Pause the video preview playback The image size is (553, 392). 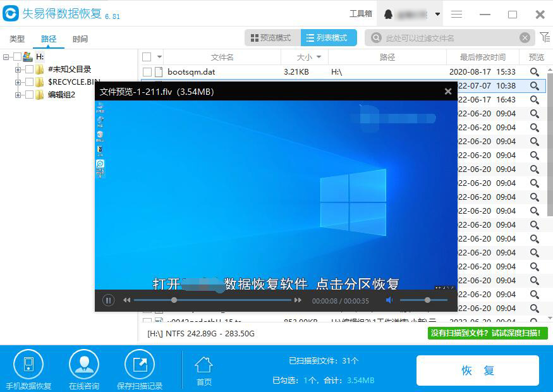tap(108, 300)
